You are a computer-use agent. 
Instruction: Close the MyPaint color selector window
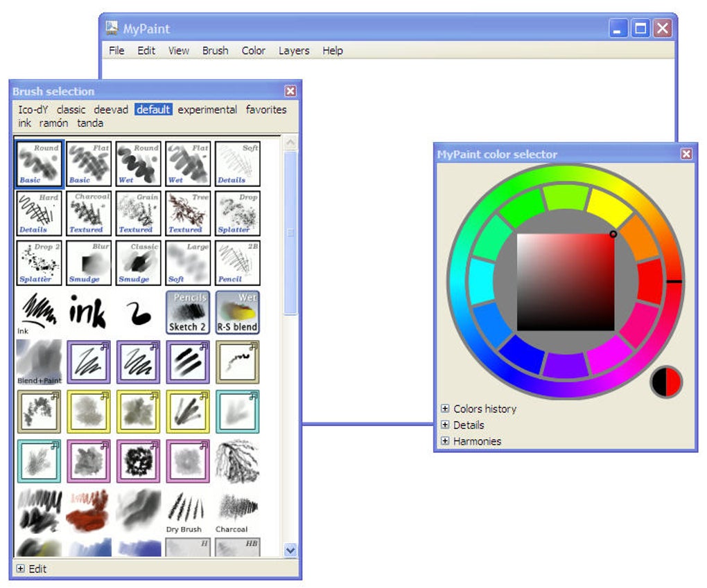[x=686, y=154]
